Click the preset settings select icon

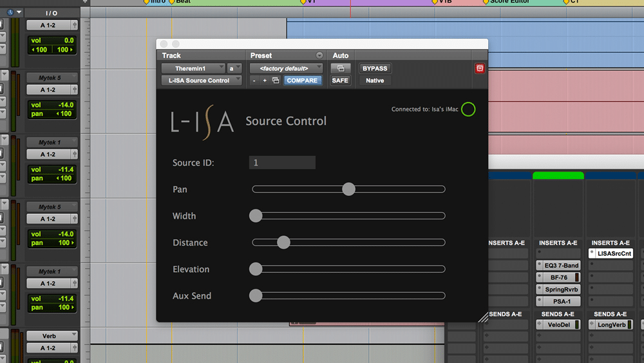(276, 81)
